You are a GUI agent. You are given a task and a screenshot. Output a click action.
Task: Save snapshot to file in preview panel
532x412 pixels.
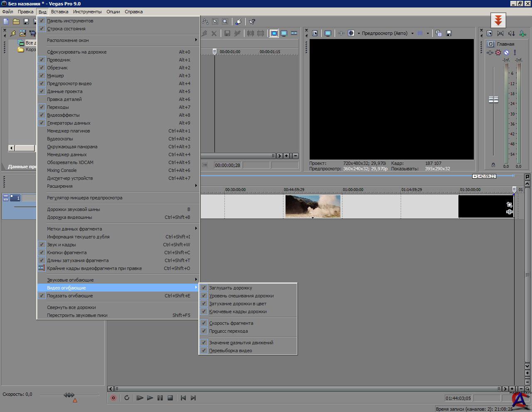449,33
